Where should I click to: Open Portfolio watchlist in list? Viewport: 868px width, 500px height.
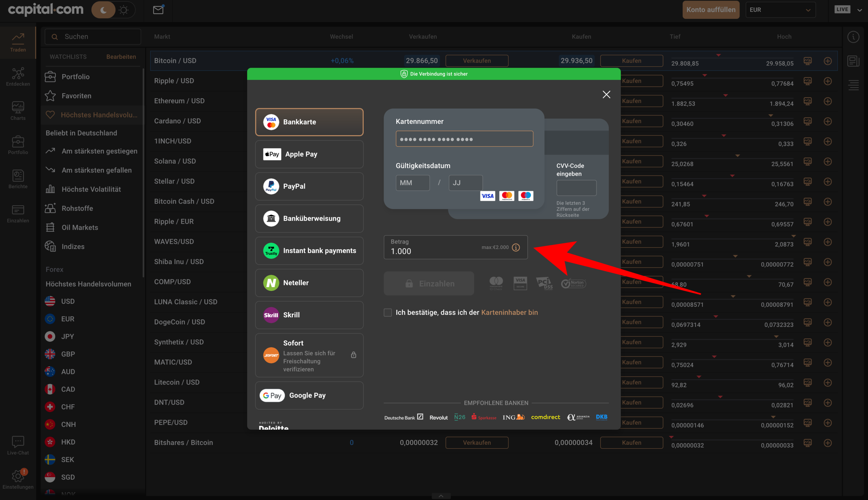[x=92, y=77]
